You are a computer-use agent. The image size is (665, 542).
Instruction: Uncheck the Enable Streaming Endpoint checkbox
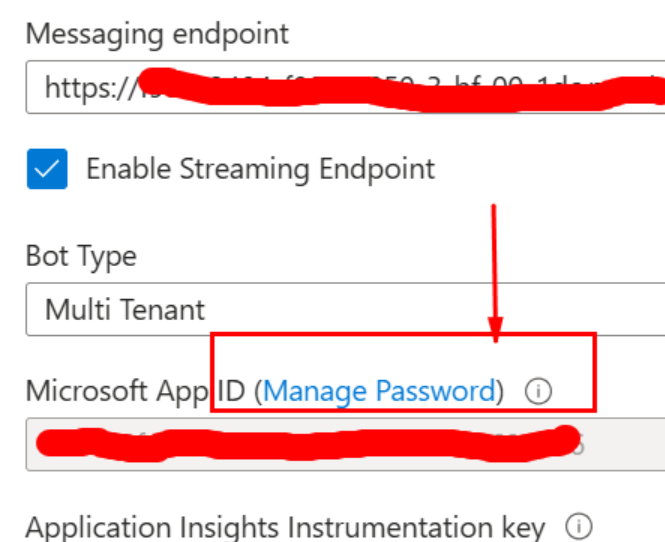coord(47,169)
